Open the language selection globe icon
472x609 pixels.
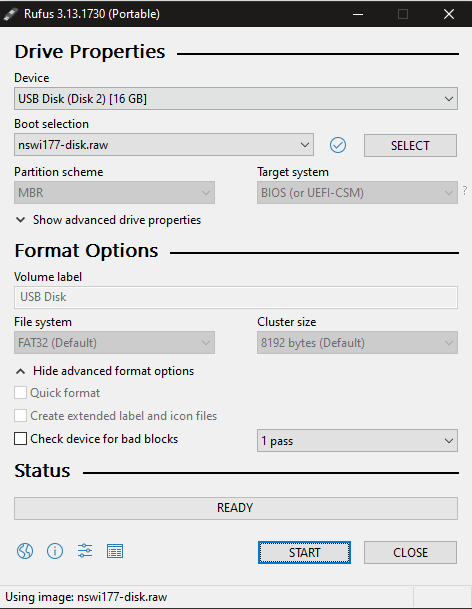tap(25, 551)
